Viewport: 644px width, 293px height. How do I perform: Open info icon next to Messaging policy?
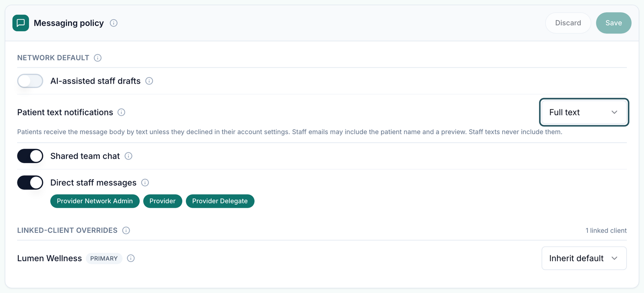tap(114, 23)
